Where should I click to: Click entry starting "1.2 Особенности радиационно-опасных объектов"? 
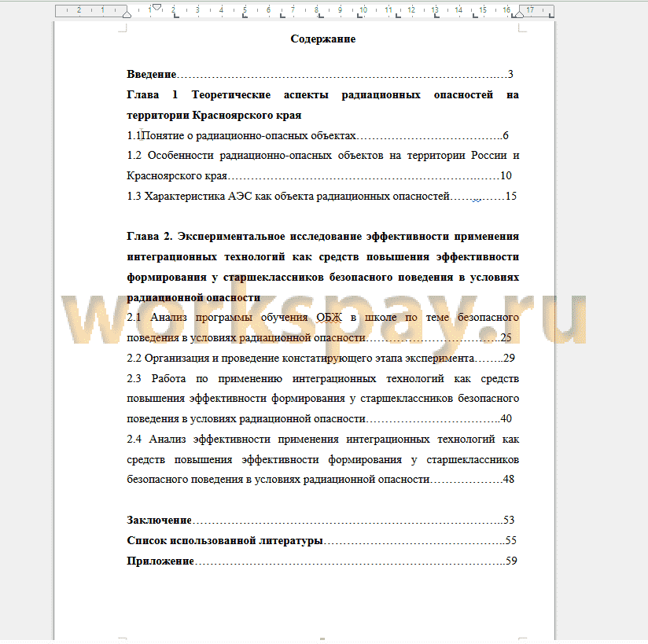coord(322,165)
